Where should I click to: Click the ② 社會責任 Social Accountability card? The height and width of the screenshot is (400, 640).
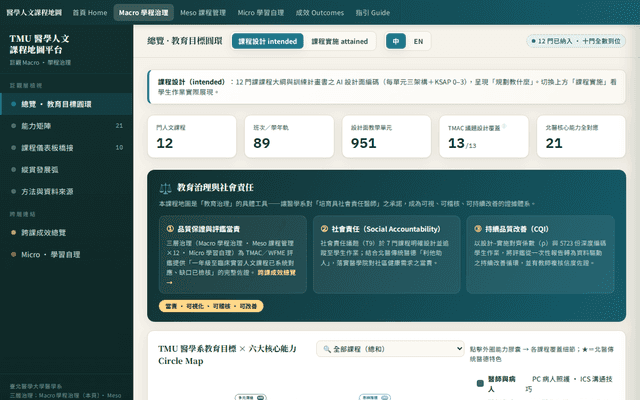pyautogui.click(x=387, y=254)
